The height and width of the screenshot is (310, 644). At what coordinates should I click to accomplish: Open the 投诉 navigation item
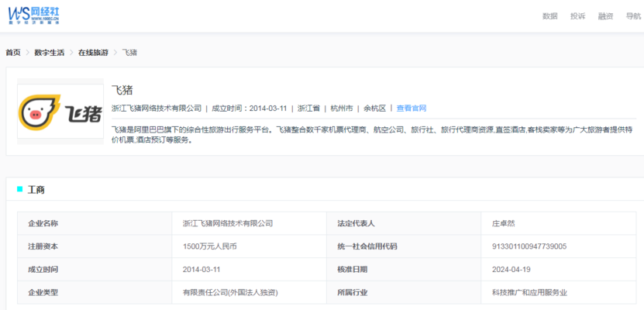click(577, 16)
